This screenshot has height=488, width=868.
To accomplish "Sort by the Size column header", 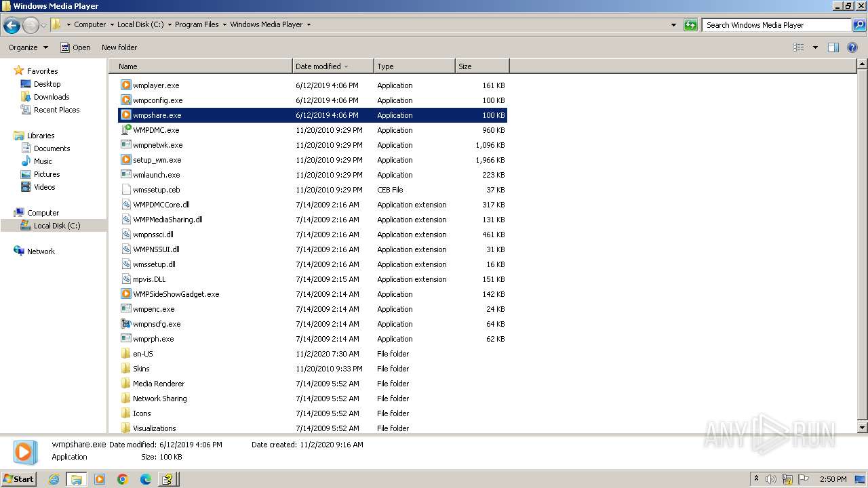I will point(482,66).
